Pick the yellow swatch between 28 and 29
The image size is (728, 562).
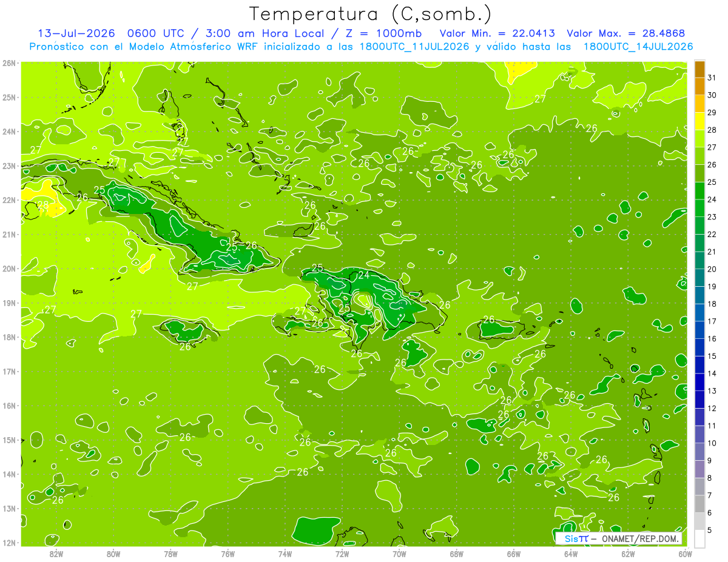(x=699, y=121)
